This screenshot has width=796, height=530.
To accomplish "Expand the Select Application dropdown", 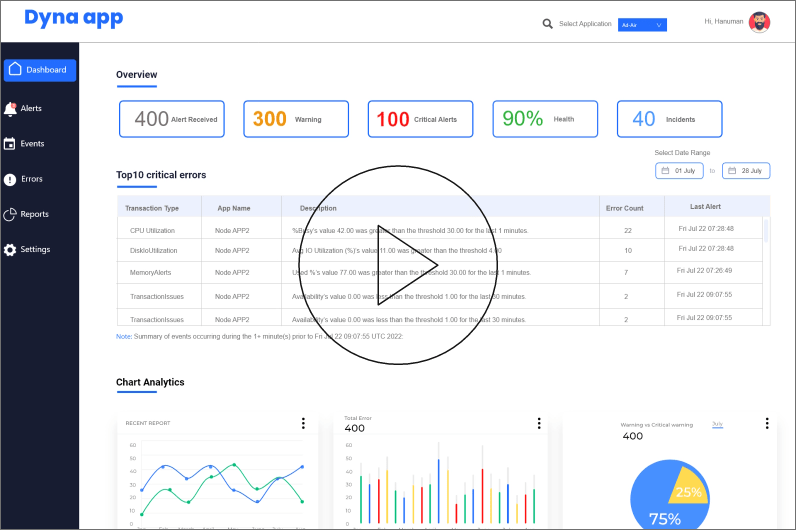I will click(x=642, y=25).
